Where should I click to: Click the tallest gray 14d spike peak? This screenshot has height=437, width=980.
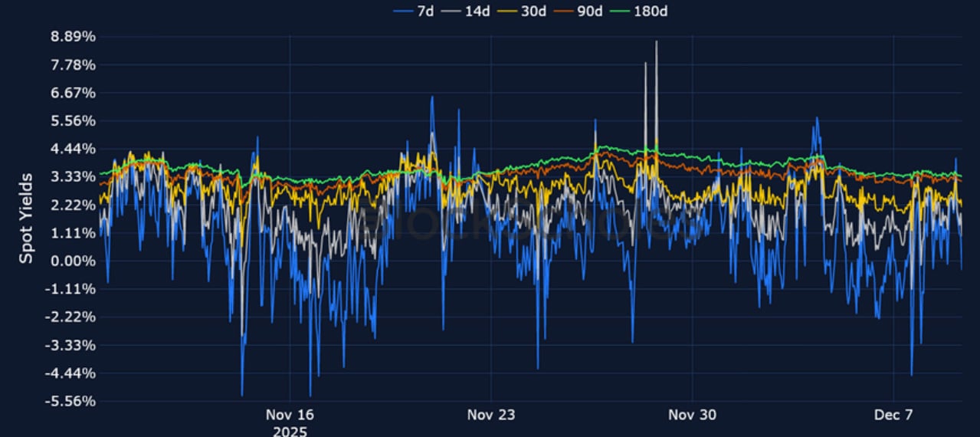coord(656,42)
